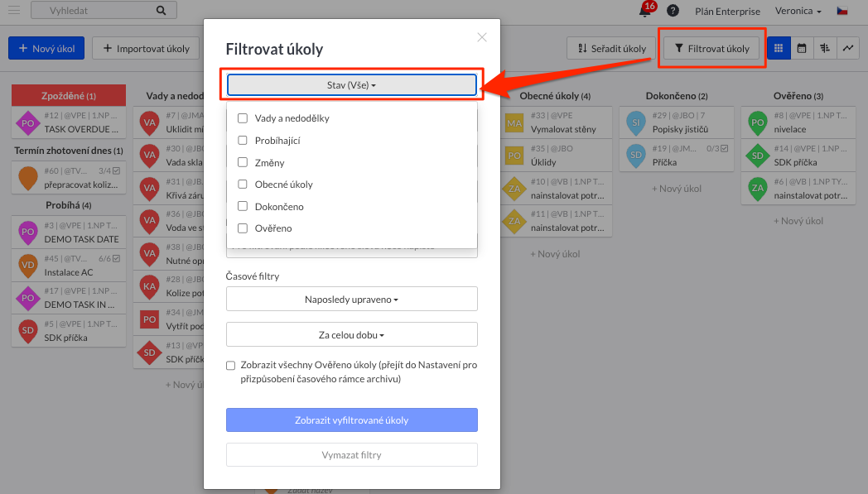Collapse the Stav (Vše) dropdown
Viewport: 868px width, 494px height.
pos(351,84)
